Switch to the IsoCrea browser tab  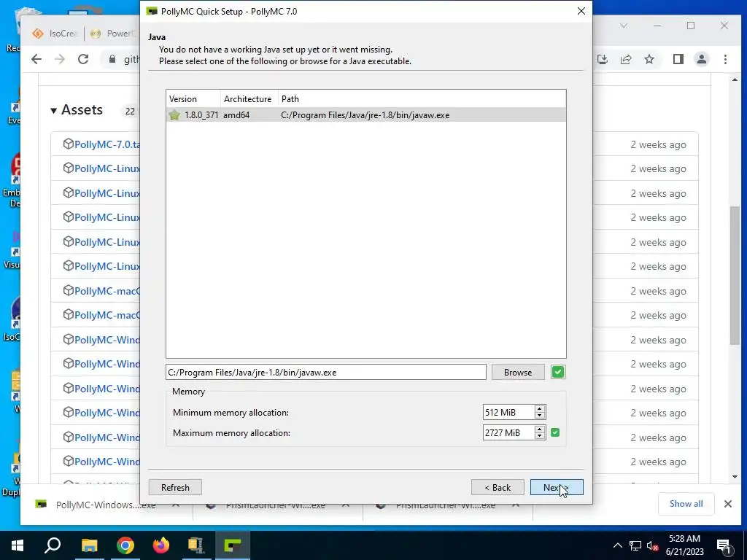[x=54, y=34]
